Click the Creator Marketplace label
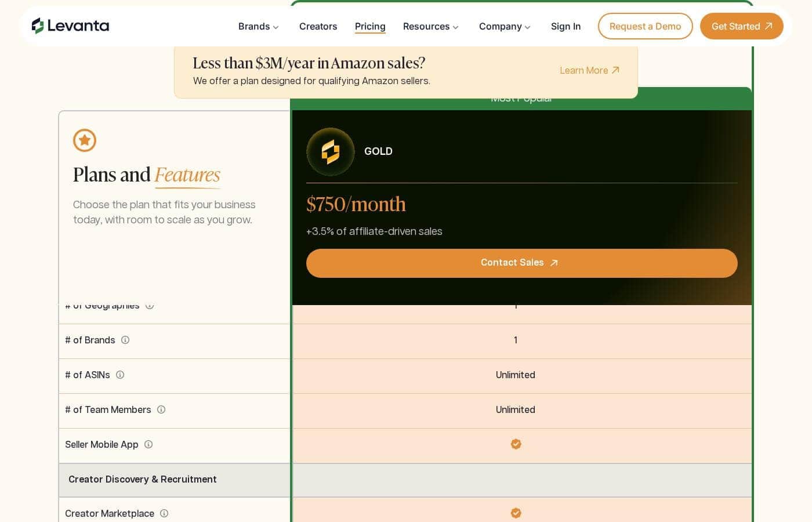Screen dimensions: 812x522 coord(110,513)
